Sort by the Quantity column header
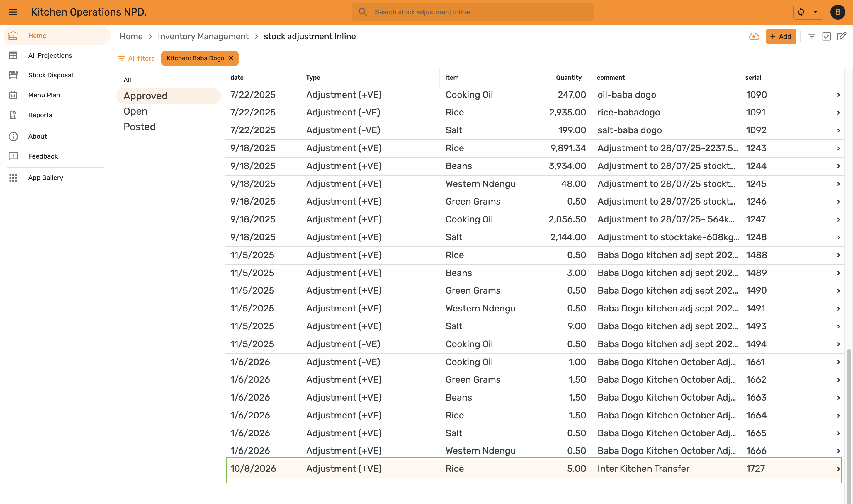This screenshot has width=853, height=504. [x=569, y=77]
